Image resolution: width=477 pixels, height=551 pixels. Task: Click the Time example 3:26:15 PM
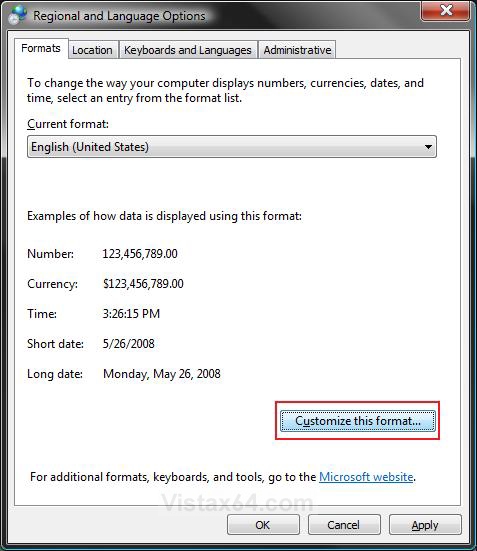point(131,313)
